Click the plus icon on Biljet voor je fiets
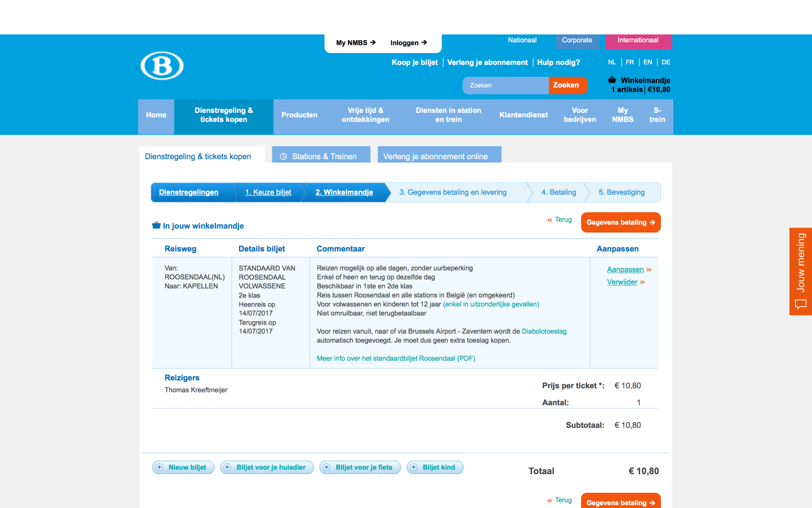The width and height of the screenshot is (812, 508). click(327, 467)
